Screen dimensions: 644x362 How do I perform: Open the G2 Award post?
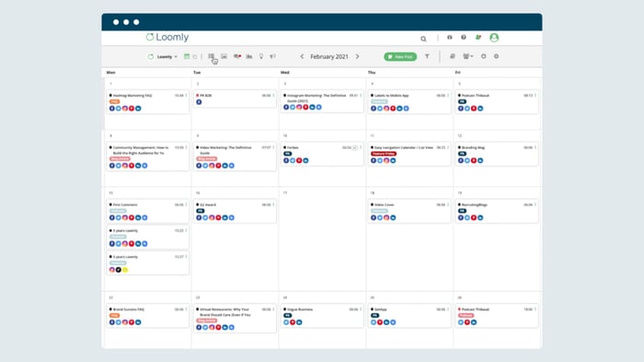click(208, 204)
